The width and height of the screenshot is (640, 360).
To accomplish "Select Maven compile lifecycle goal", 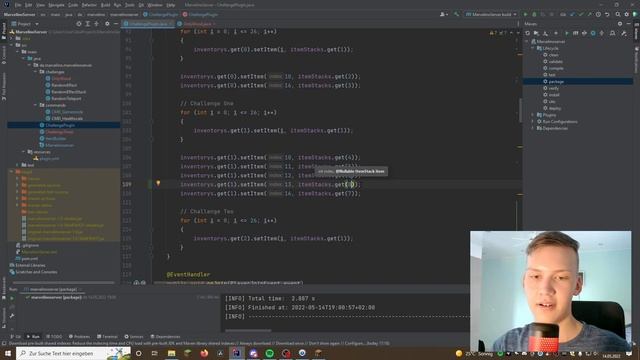I will (556, 68).
